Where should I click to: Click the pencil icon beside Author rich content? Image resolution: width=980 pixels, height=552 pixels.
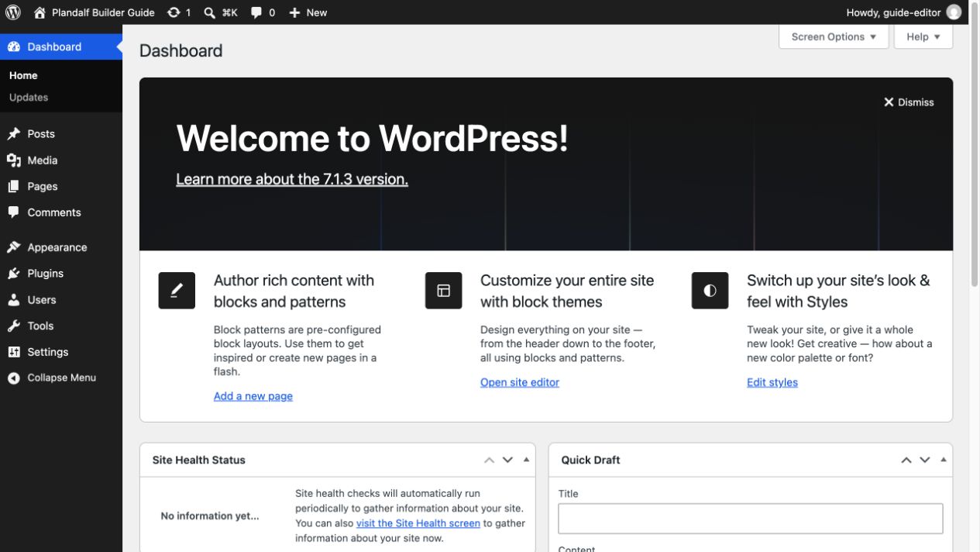pos(177,291)
